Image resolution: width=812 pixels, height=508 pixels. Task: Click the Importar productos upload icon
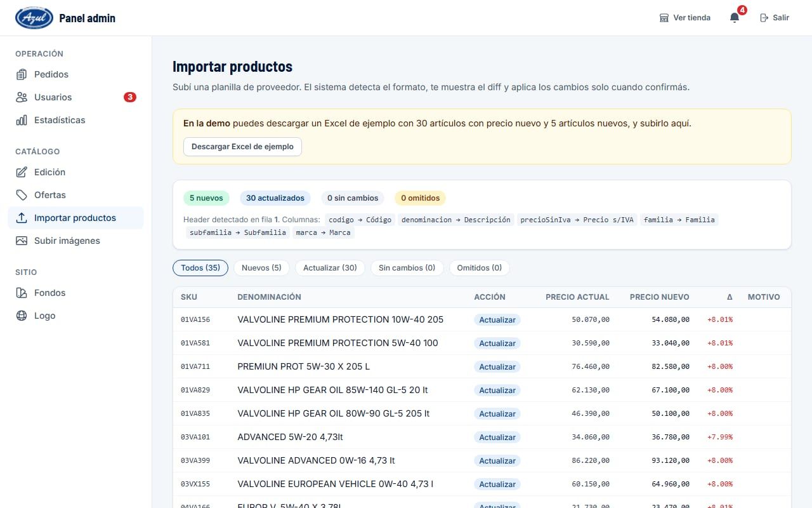22,218
